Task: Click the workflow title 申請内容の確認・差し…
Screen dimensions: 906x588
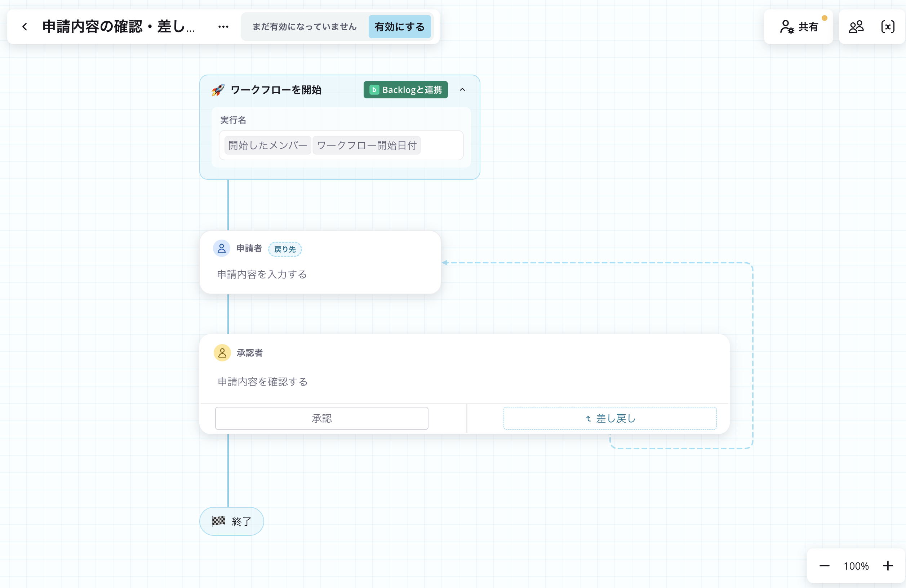Action: pos(119,27)
